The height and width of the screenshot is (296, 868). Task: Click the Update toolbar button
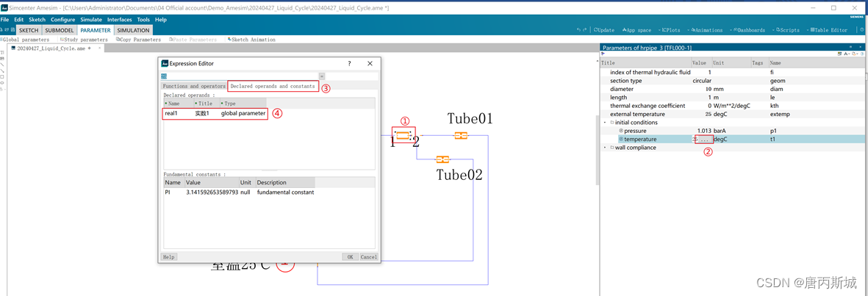pyautogui.click(x=604, y=30)
